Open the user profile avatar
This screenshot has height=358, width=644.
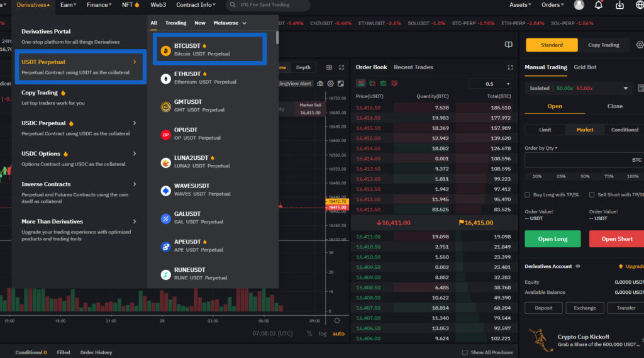click(579, 5)
